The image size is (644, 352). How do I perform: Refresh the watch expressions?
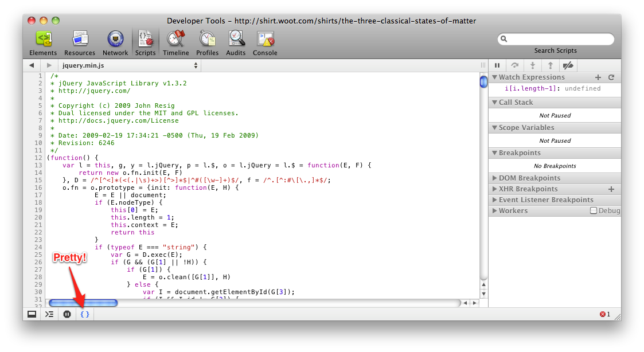tap(611, 77)
